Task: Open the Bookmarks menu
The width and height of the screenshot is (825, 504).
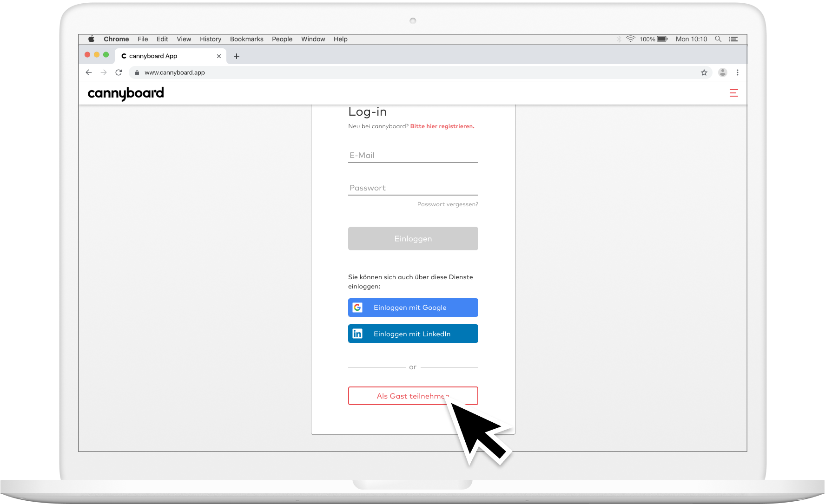Action: point(247,39)
